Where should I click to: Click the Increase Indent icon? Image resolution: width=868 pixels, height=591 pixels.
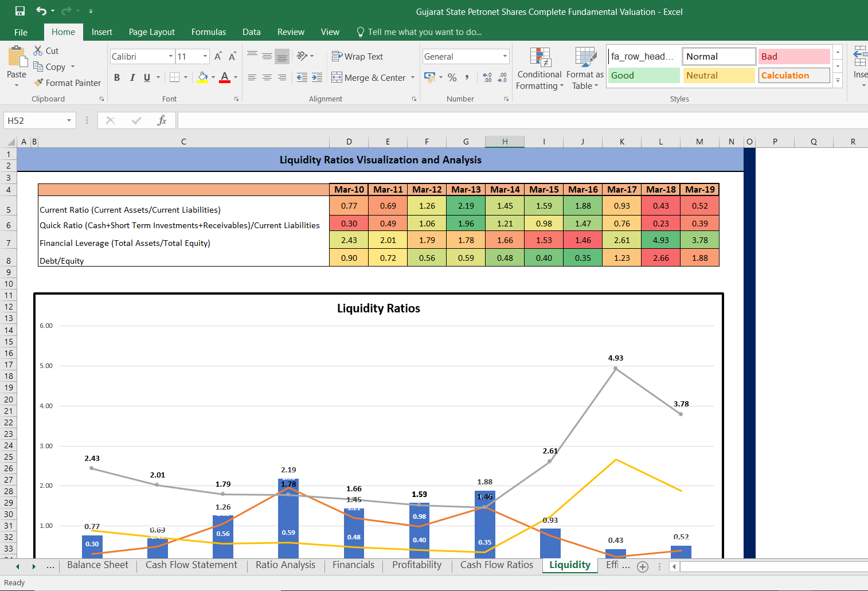[x=317, y=77]
